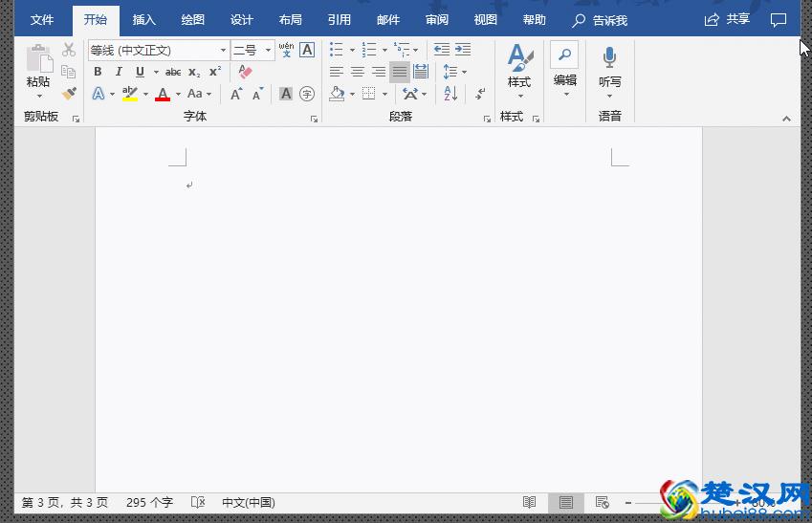Switch to the References tab

tap(340, 20)
